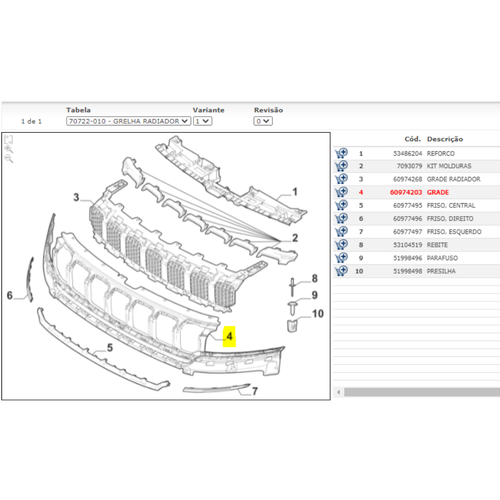Image resolution: width=500 pixels, height=500 pixels.
Task: Click part code 60977497
Action: pos(407,232)
